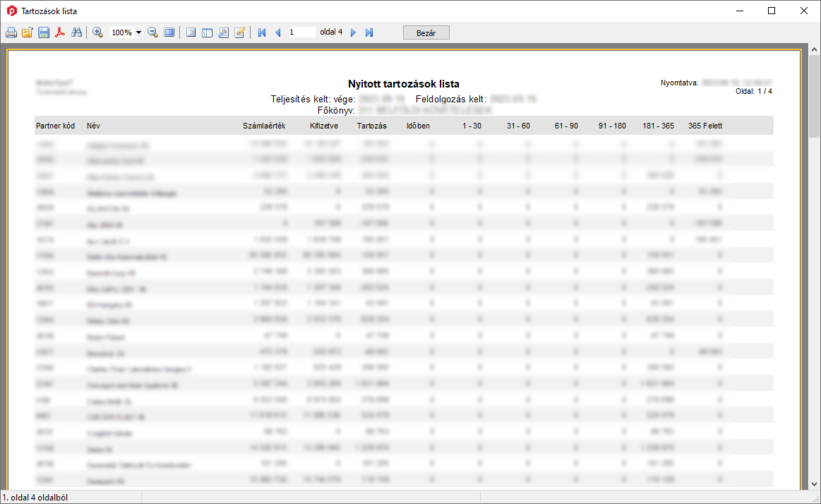Viewport: 821px width, 504px height.
Task: Edit the page with the pencil icon
Action: click(239, 32)
